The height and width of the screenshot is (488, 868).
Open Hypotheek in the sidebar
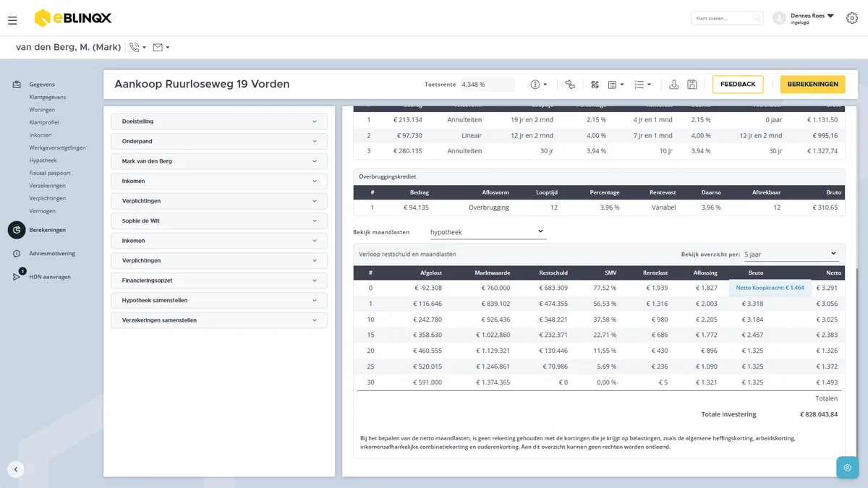(43, 160)
